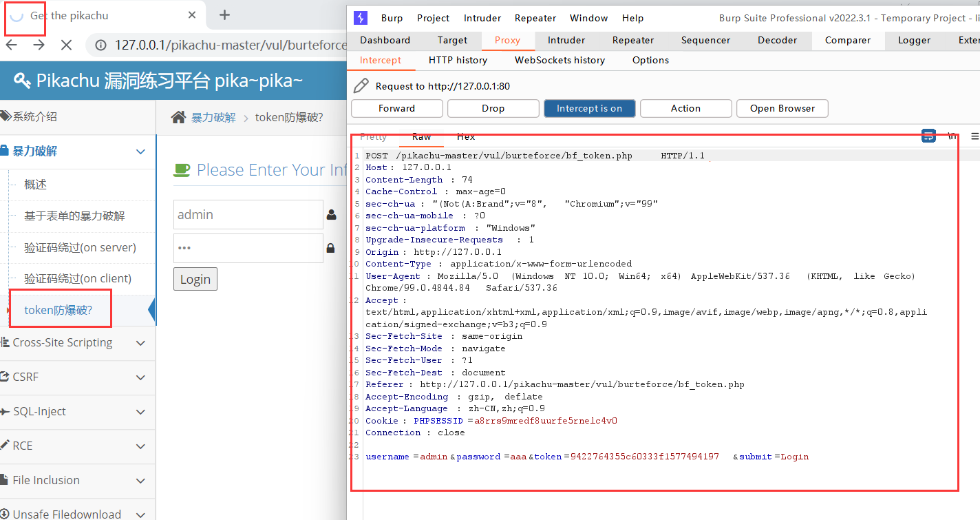This screenshot has width=980, height=520.
Task: Close the 'Get the pikachu' tab
Action: tap(192, 15)
